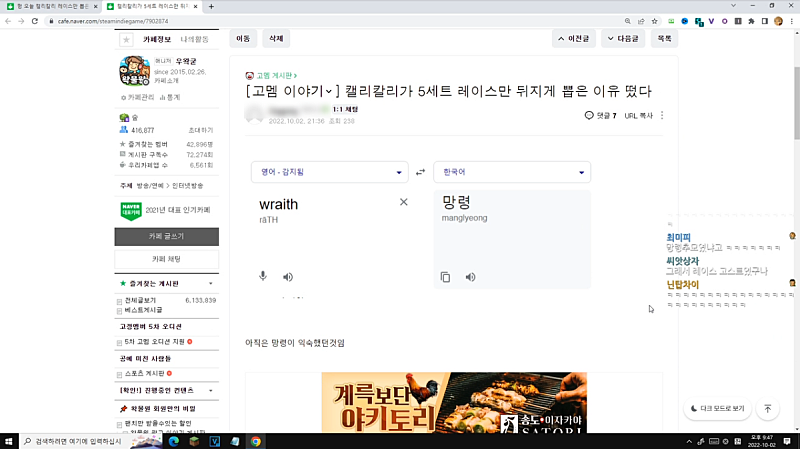This screenshot has width=800, height=449.
Task: Go back with the browser back arrow
Action: pyautogui.click(x=8, y=21)
